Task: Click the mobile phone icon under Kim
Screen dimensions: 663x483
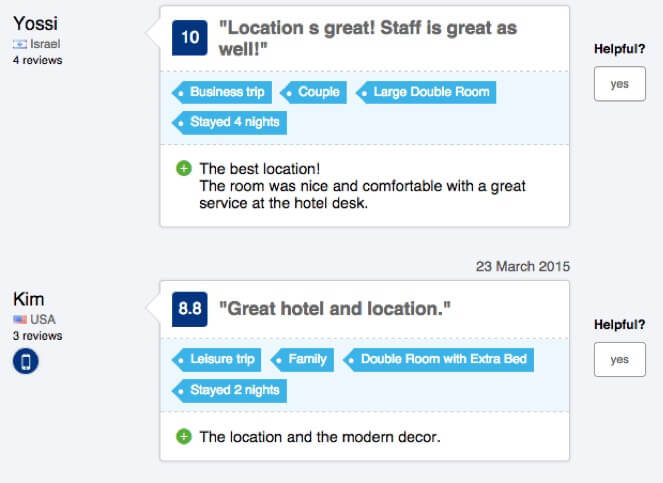Action: click(x=25, y=362)
